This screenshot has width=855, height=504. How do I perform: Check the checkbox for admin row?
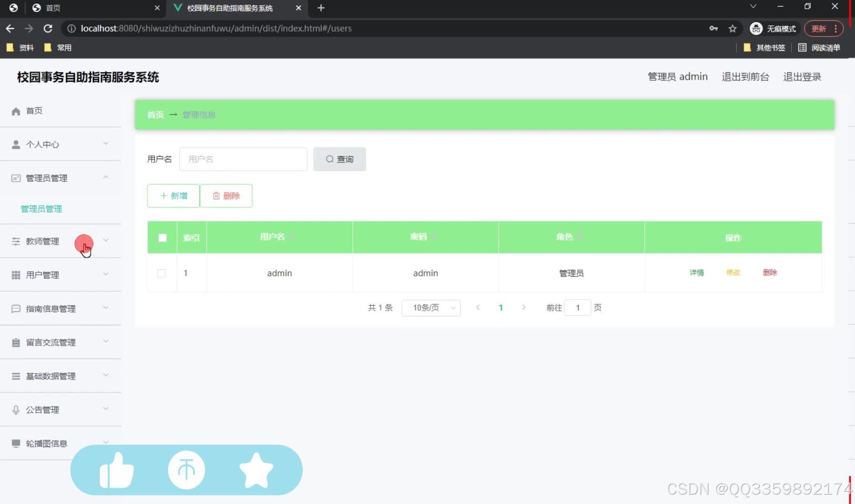161,273
